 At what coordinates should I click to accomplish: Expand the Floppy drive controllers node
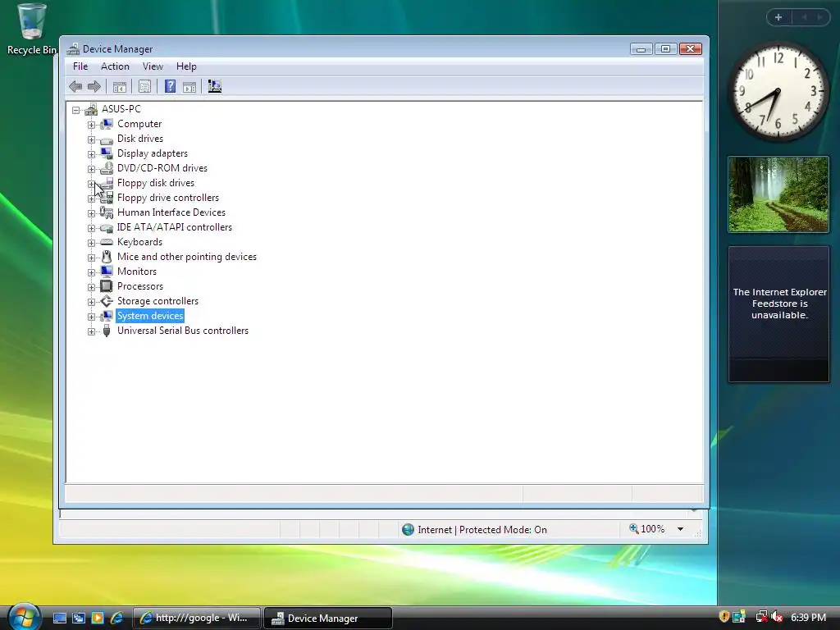coord(91,199)
